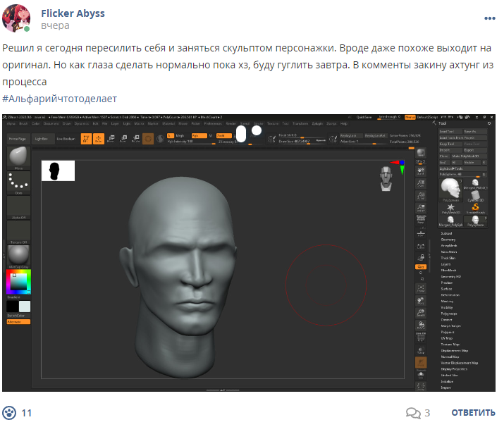This screenshot has height=427, width=504.
Task: Open the current brush thumbnail (Move)
Action: pyautogui.click(x=18, y=158)
